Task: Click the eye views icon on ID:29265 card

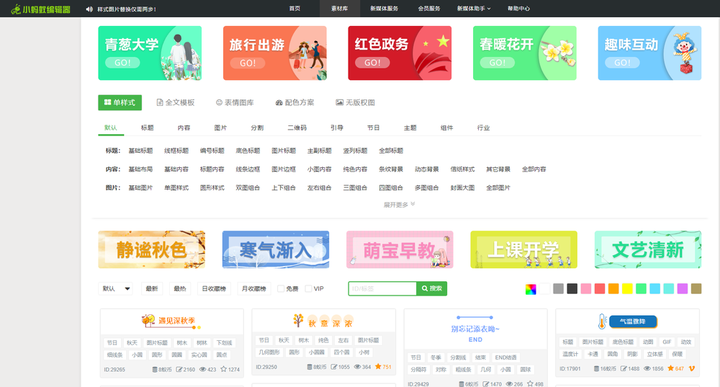Action: pos(202,369)
